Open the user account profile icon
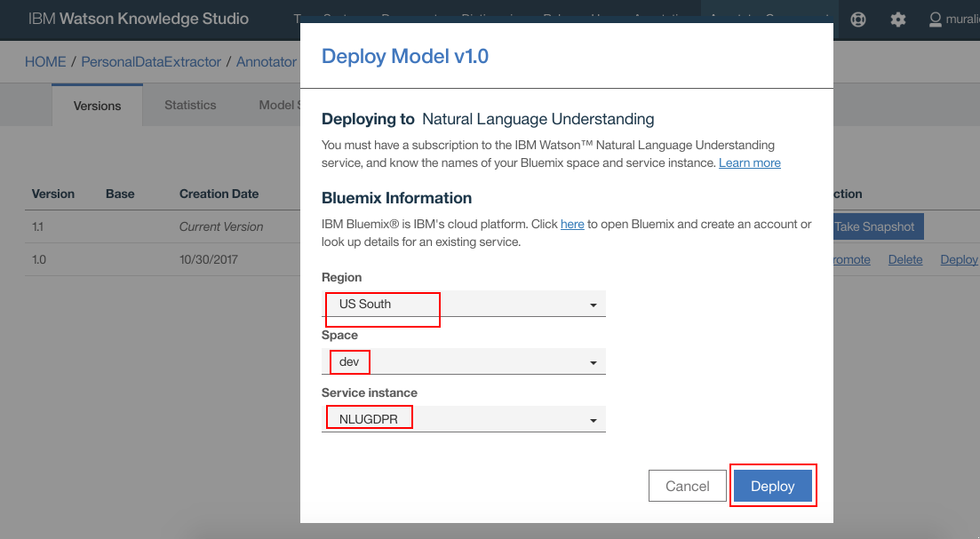This screenshot has height=539, width=980. click(x=935, y=20)
